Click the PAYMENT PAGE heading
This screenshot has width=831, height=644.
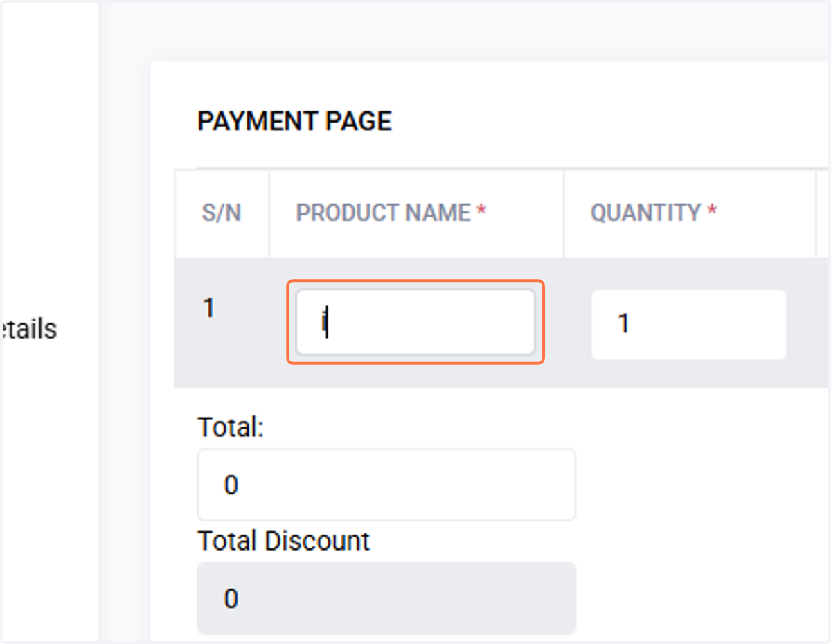[x=295, y=121]
